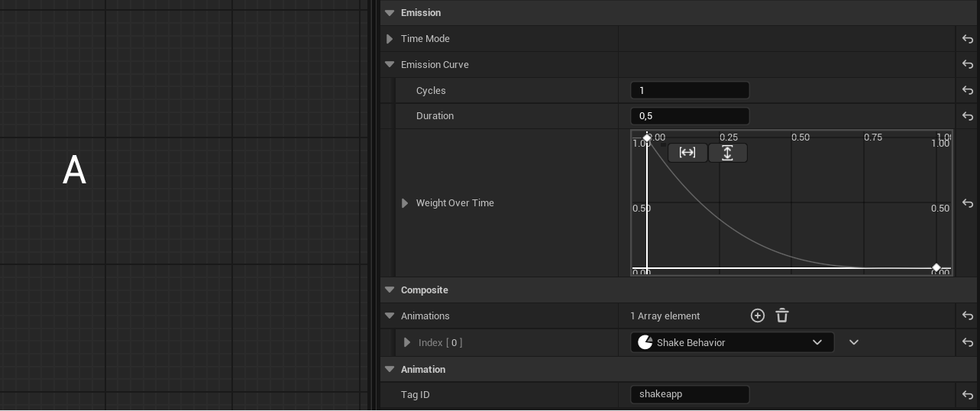Reset the Duration value to default

(968, 116)
